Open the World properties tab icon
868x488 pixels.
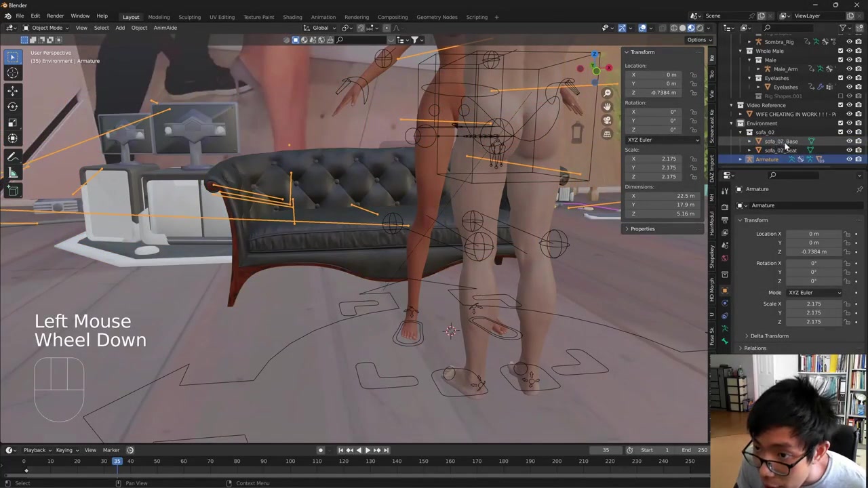[725, 258]
